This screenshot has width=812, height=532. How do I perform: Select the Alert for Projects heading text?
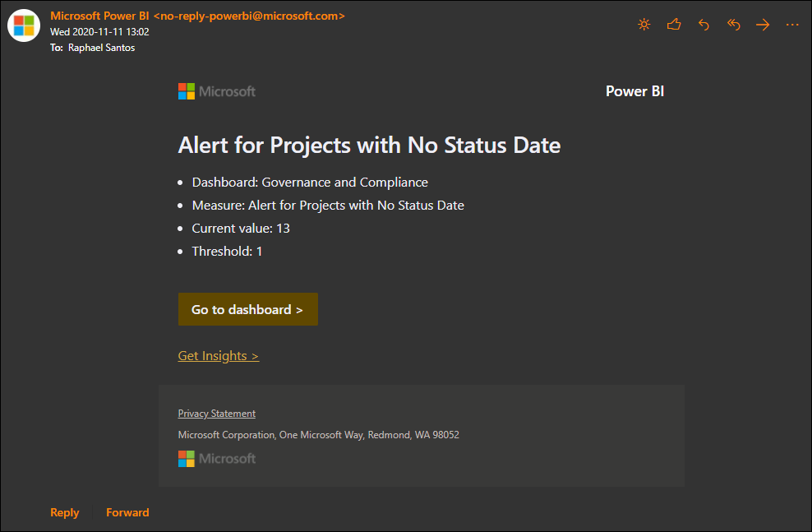369,145
